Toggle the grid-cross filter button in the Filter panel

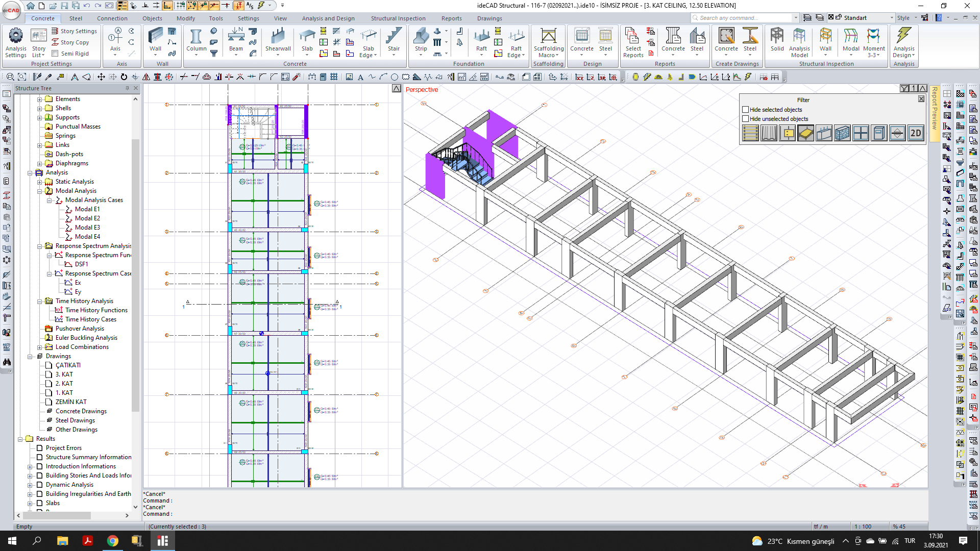click(861, 134)
